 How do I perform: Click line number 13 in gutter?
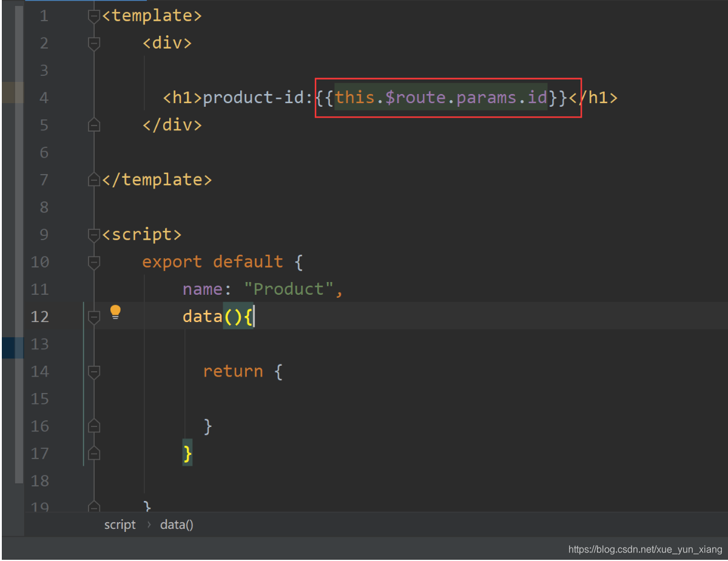tap(39, 344)
